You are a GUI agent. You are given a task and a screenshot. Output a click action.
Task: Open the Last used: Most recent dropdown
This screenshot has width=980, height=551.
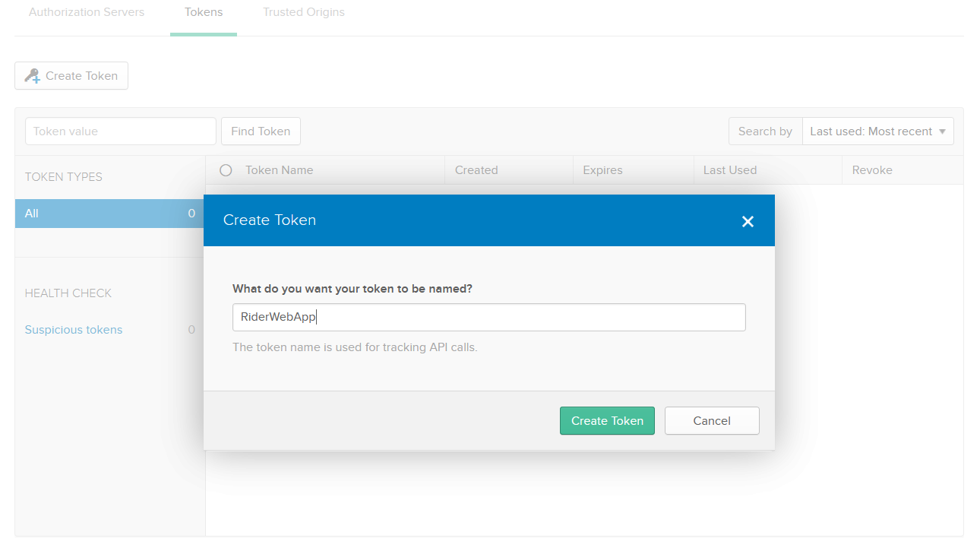pos(877,131)
